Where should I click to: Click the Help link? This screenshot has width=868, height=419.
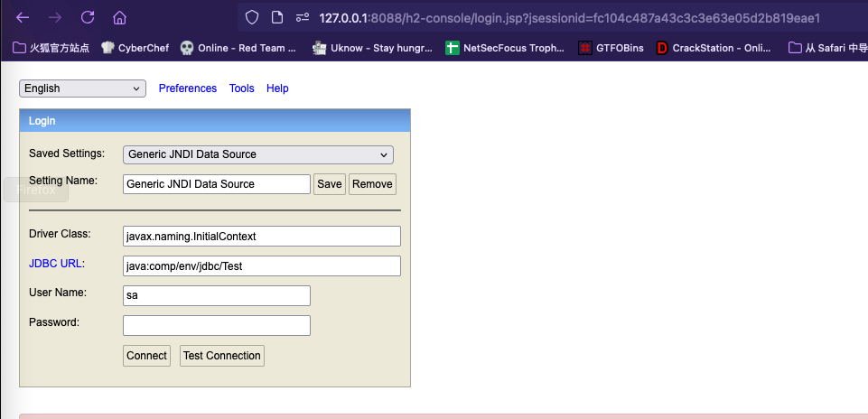click(x=277, y=88)
